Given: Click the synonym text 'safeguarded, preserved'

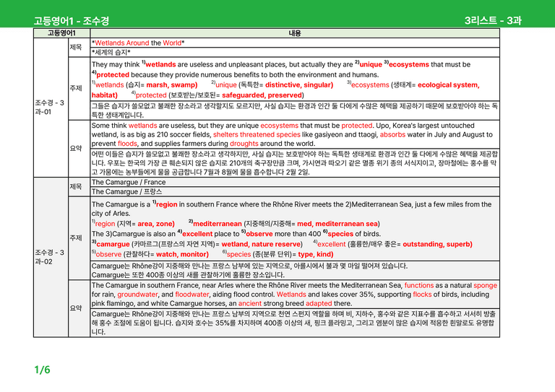Looking at the screenshot, I should point(262,95).
